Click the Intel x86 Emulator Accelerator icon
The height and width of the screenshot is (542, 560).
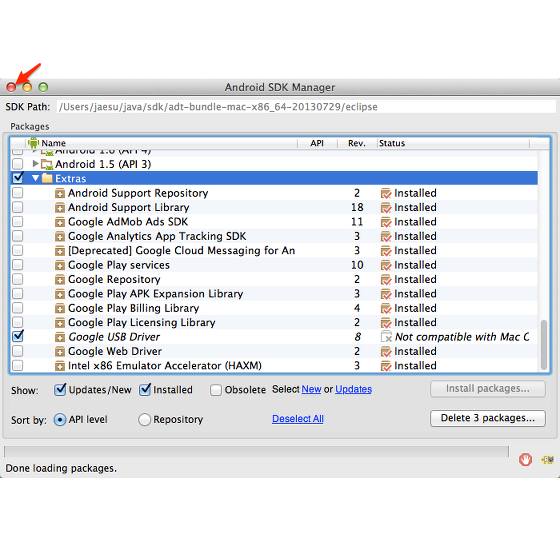(60, 366)
